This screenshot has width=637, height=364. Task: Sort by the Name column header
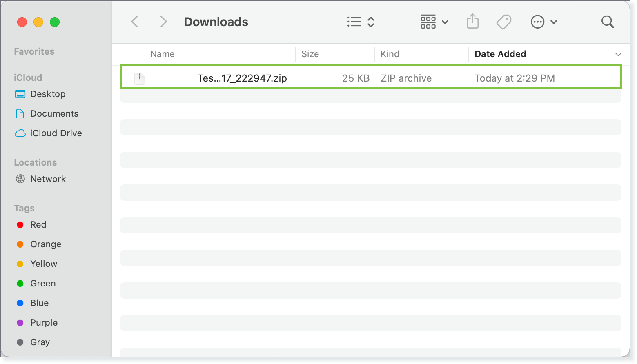click(x=163, y=54)
